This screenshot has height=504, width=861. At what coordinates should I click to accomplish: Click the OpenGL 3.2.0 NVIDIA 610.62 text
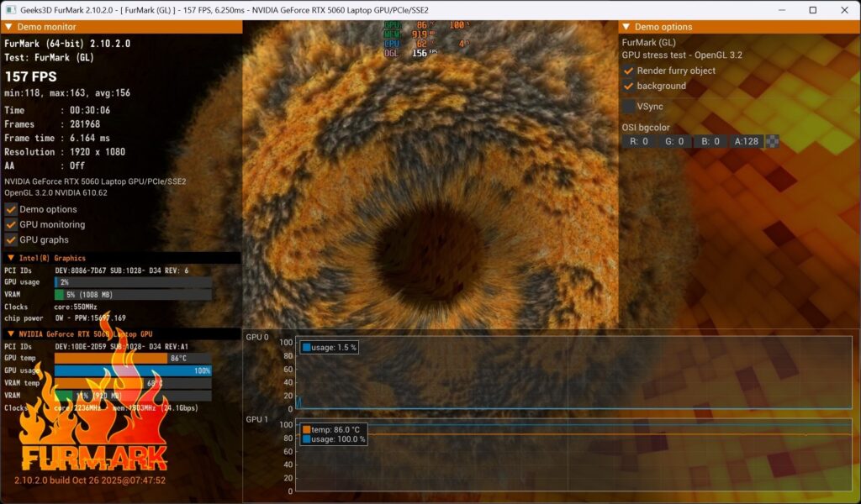(x=56, y=193)
